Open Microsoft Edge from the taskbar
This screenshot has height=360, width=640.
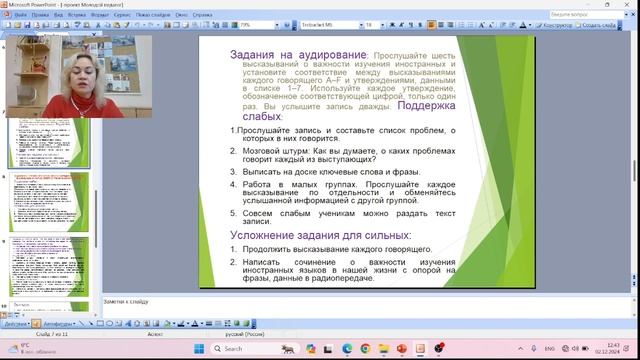click(x=347, y=349)
